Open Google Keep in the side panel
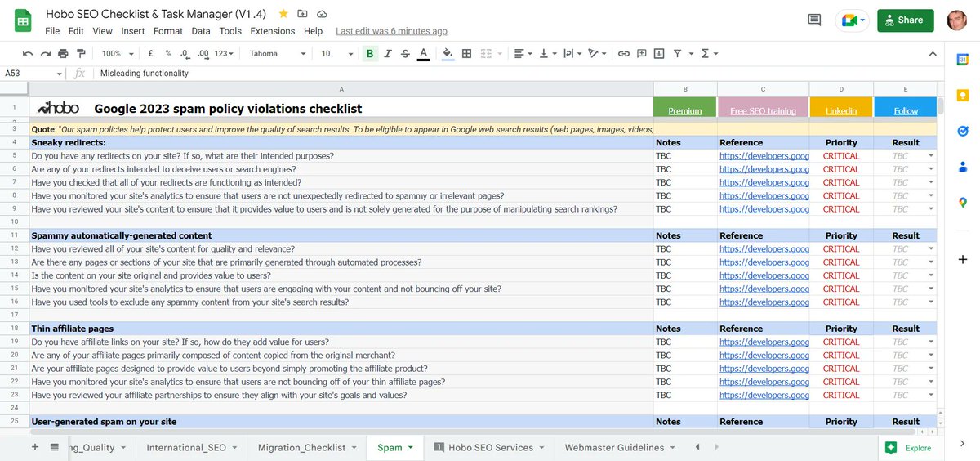This screenshot has height=461, width=980. pos(963,95)
